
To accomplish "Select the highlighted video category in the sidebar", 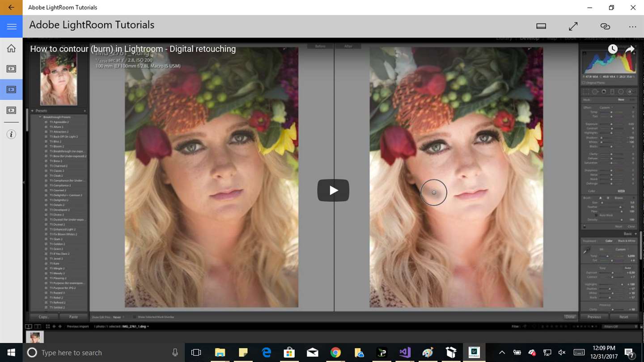I will point(11,89).
